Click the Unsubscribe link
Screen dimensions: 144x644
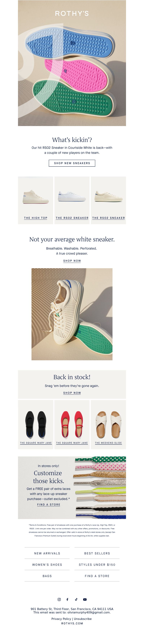tap(83, 619)
